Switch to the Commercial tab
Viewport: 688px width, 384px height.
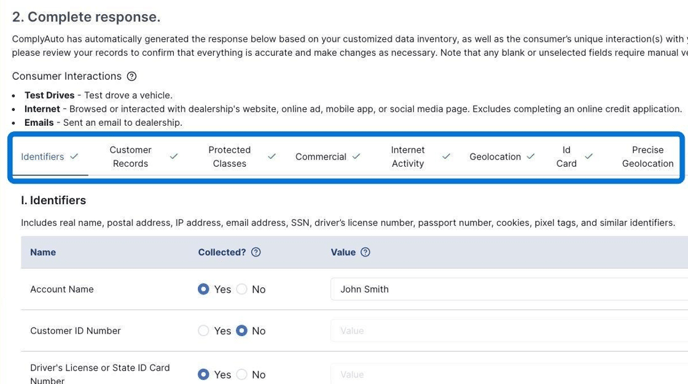click(x=321, y=157)
